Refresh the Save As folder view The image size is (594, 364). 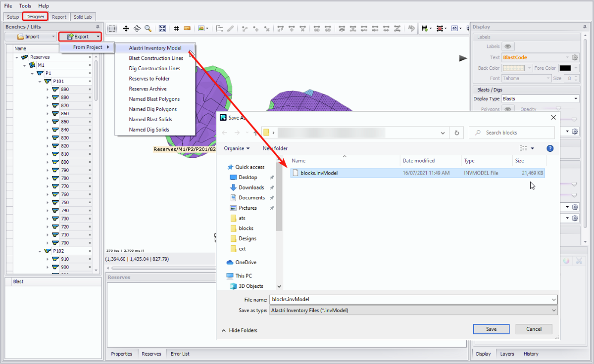coord(457,133)
